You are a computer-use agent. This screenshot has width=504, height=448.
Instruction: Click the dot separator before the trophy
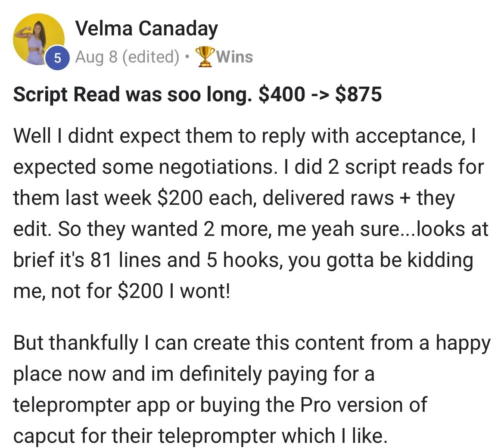point(187,57)
